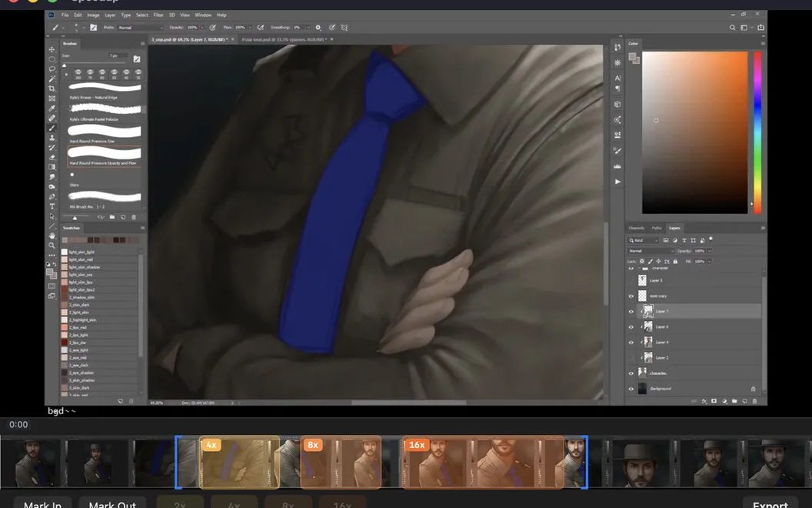Open the smoothing options gear
This screenshot has width=812, height=508.
point(318,28)
